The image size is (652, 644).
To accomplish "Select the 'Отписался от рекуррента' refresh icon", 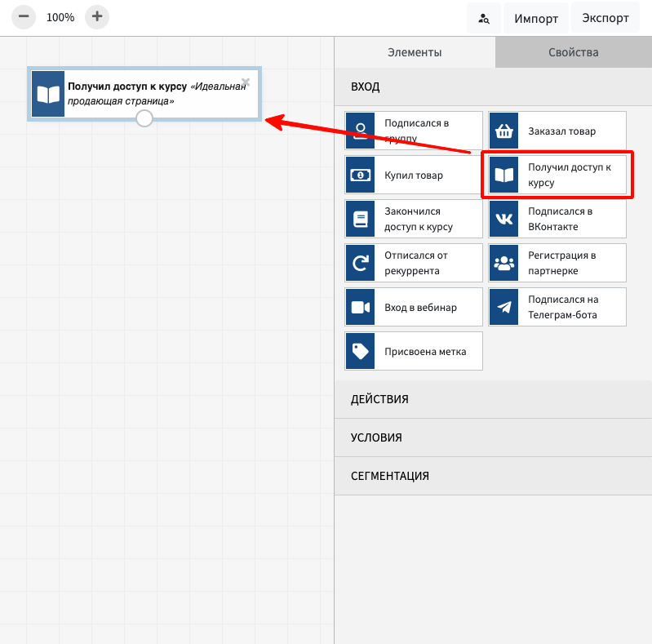I will coord(360,263).
